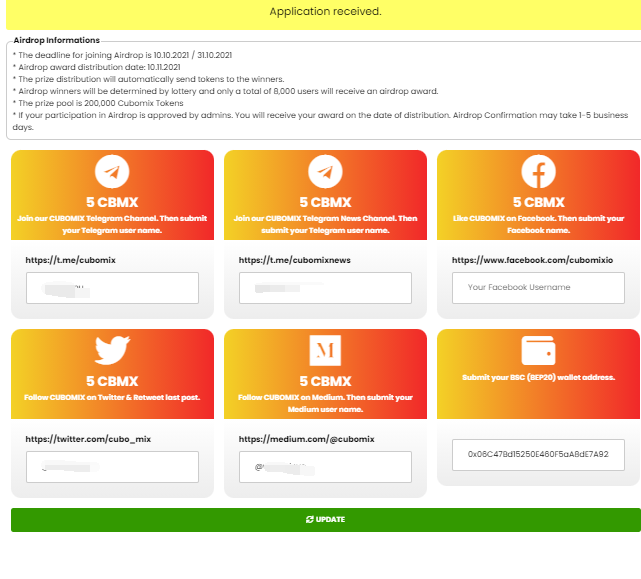
Task: Click the Application received banner
Action: pos(323,13)
